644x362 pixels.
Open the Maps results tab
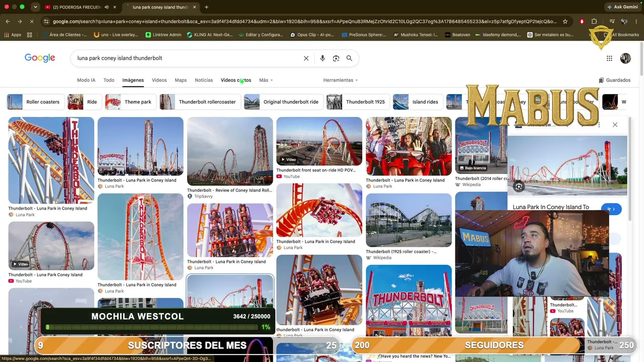click(x=181, y=80)
